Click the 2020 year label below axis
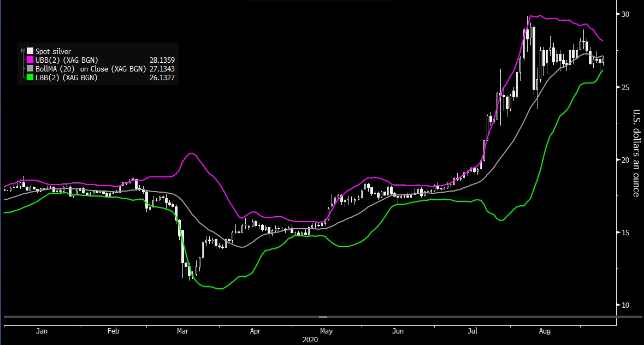This screenshot has height=345, width=644. 310,340
